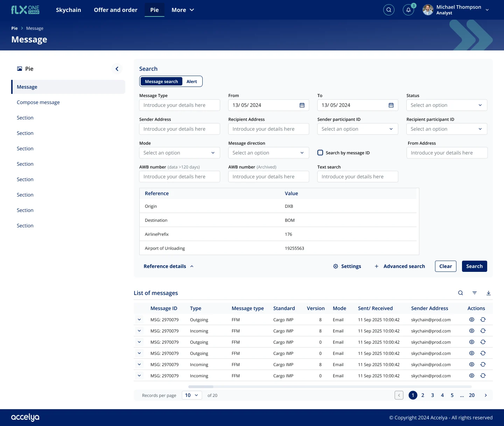The image size is (504, 426).
Task: Expand the first message row
Action: click(139, 319)
